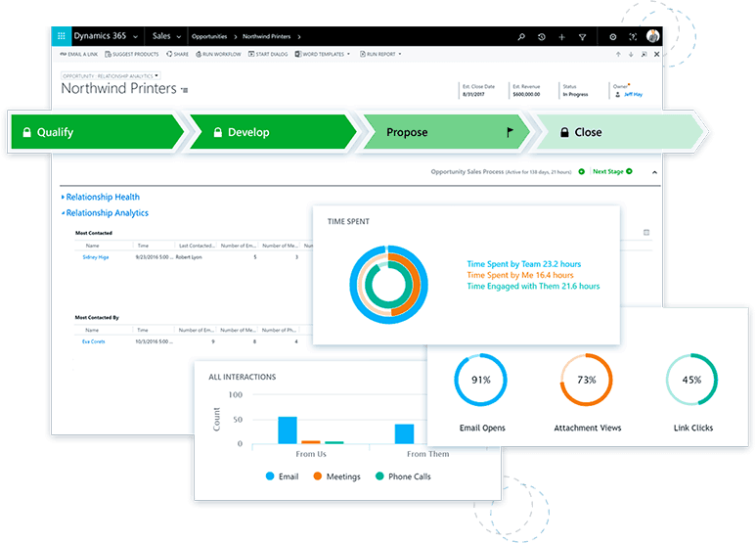756x543 pixels.
Task: Click the 91% Email Opens gauge
Action: click(481, 380)
